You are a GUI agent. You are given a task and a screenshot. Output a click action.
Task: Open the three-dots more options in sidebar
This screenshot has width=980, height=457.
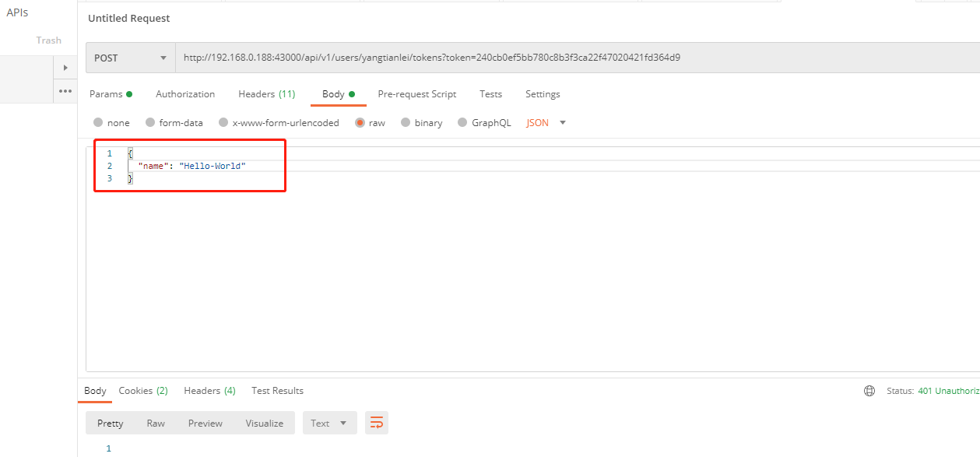[x=65, y=91]
